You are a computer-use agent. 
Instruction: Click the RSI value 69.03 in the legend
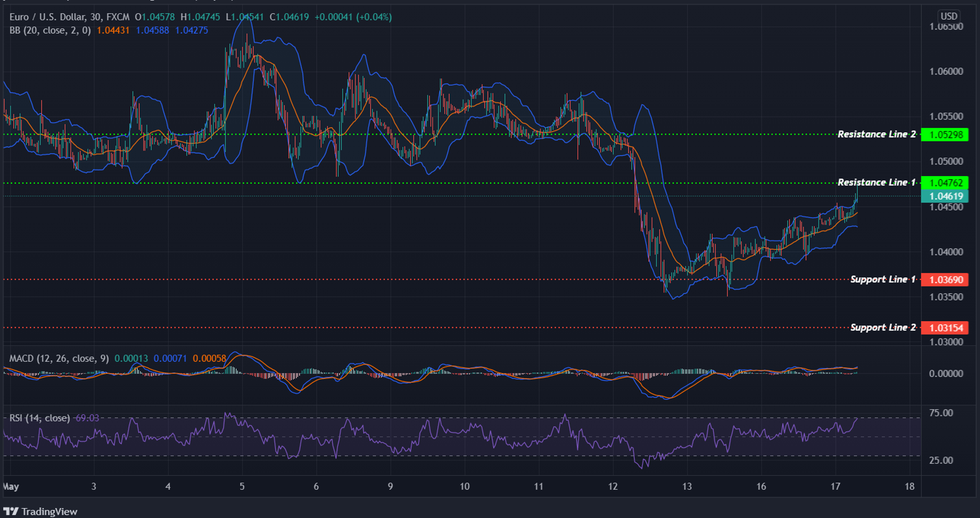click(87, 418)
